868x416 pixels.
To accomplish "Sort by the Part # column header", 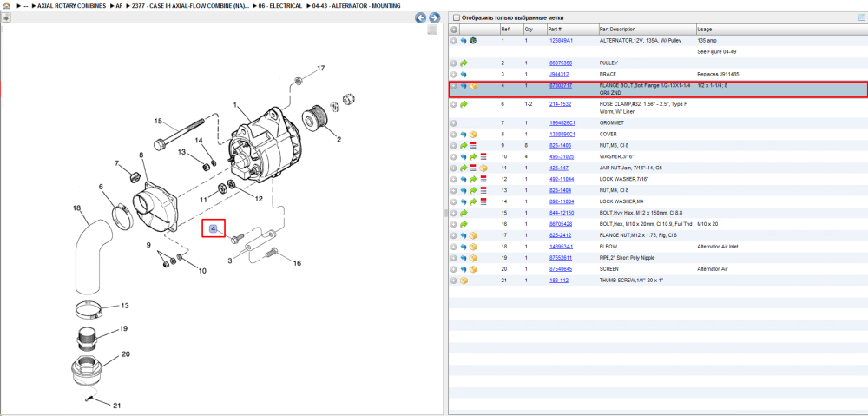I will (572, 30).
